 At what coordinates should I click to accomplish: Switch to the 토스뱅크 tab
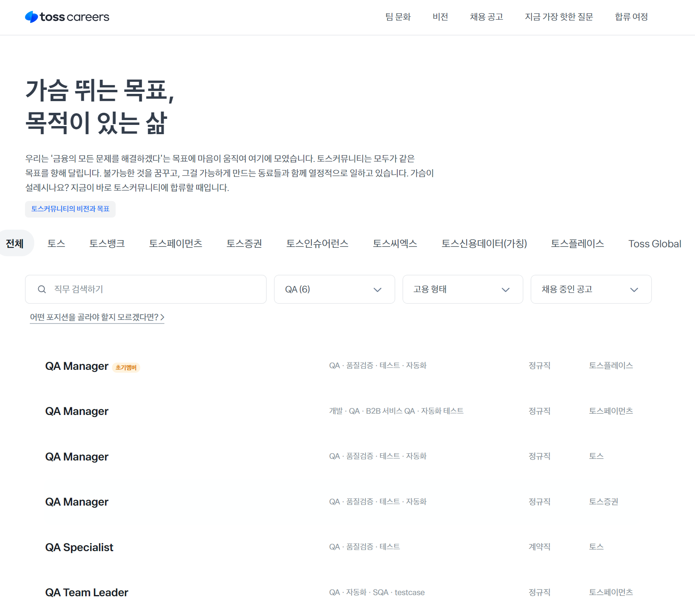[107, 243]
